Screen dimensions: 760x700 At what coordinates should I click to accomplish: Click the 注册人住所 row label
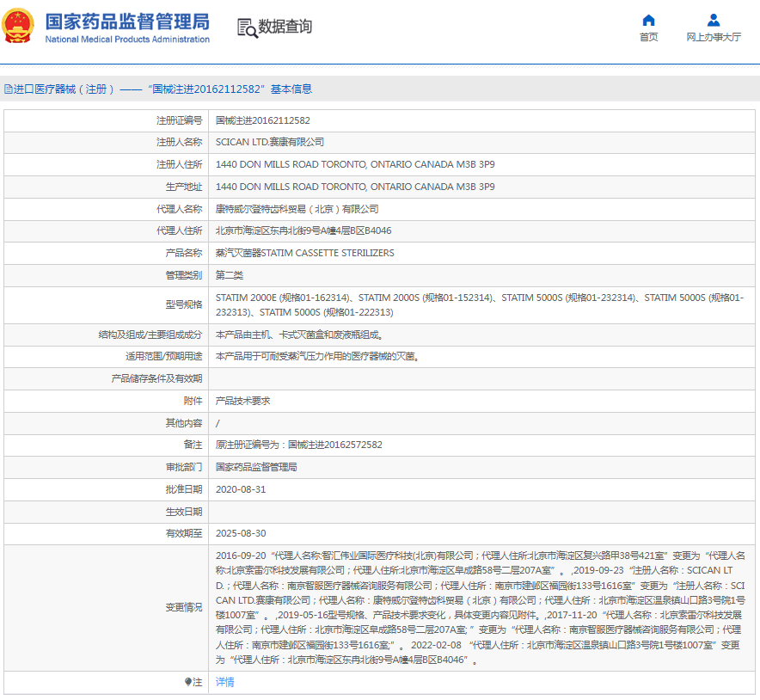click(x=180, y=164)
